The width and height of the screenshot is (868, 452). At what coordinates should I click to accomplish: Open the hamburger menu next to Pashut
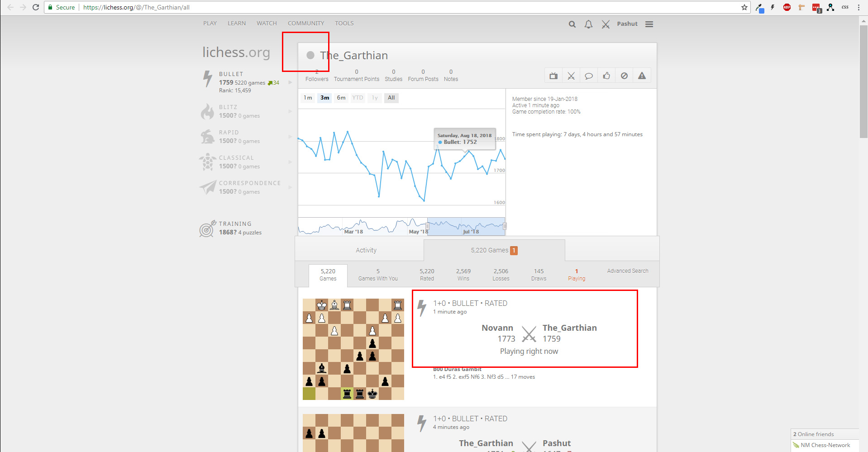(x=649, y=24)
